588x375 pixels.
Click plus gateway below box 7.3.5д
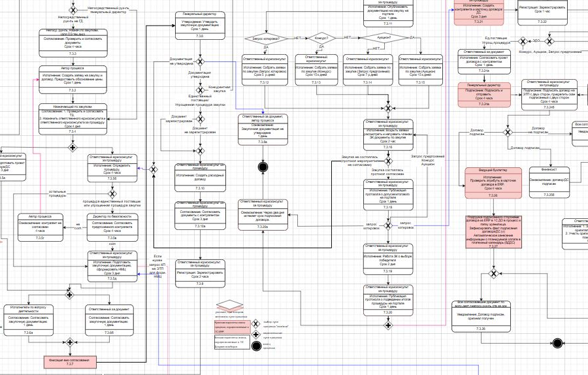[69, 295]
